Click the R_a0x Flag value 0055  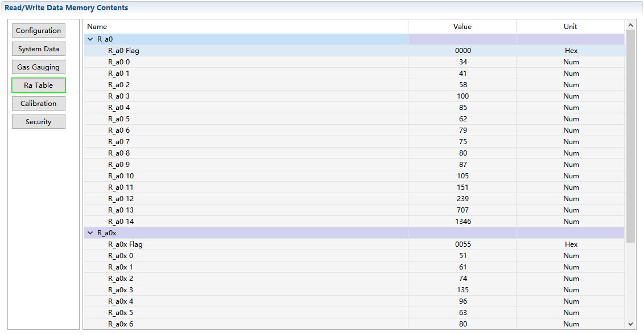pyautogui.click(x=463, y=244)
